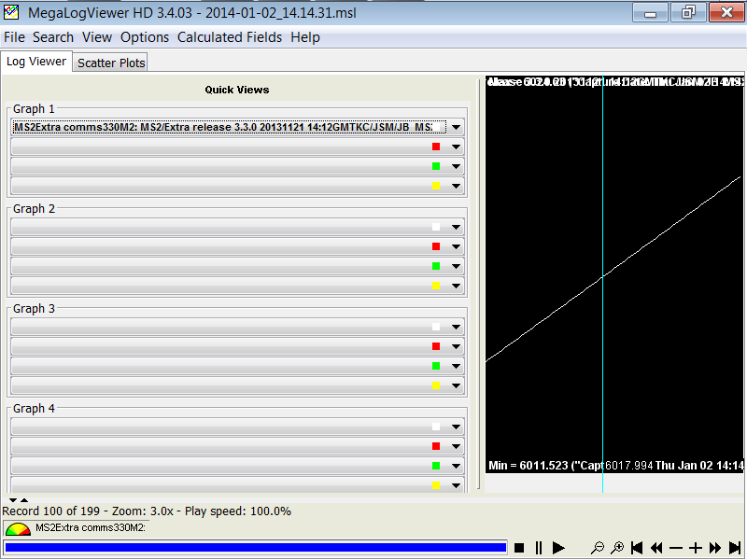Jump to the first log record
The height and width of the screenshot is (560, 747).
(637, 548)
